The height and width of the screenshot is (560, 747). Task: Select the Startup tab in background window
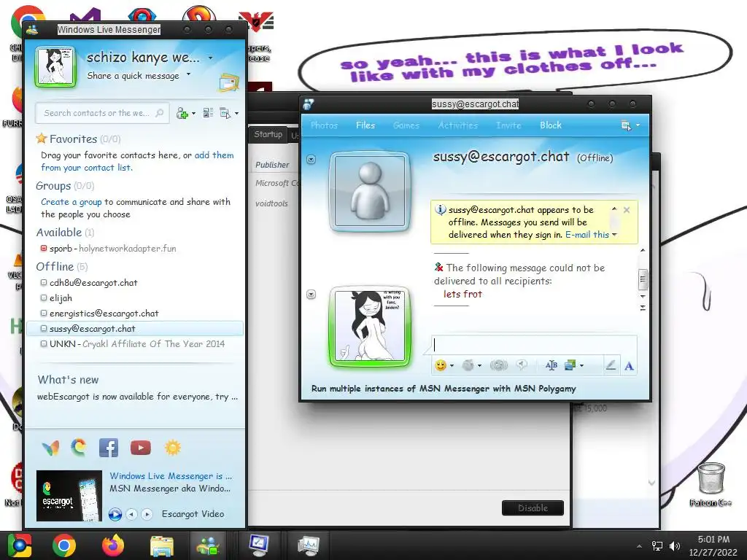click(268, 134)
